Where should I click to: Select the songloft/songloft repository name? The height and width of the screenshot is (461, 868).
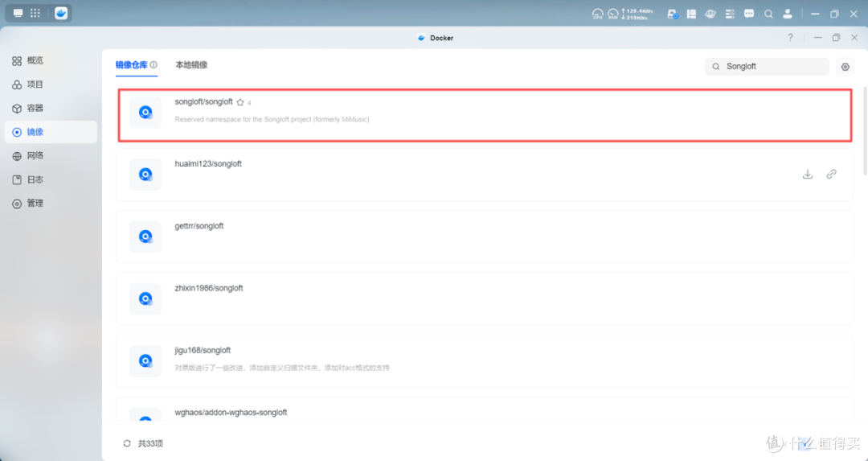(203, 102)
